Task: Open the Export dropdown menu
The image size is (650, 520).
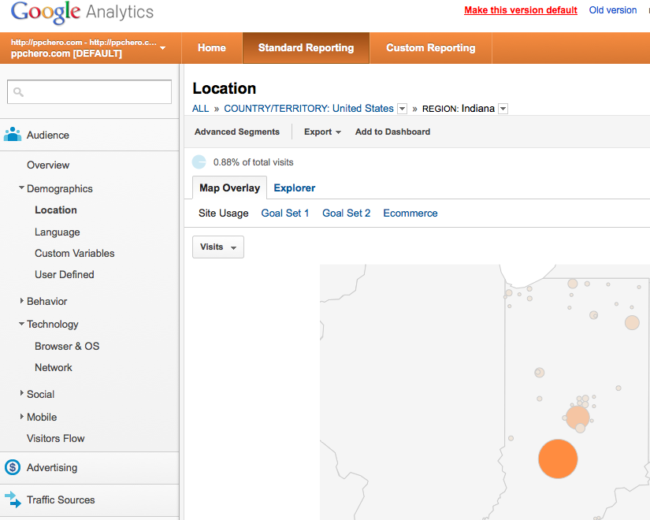Action: [x=323, y=132]
